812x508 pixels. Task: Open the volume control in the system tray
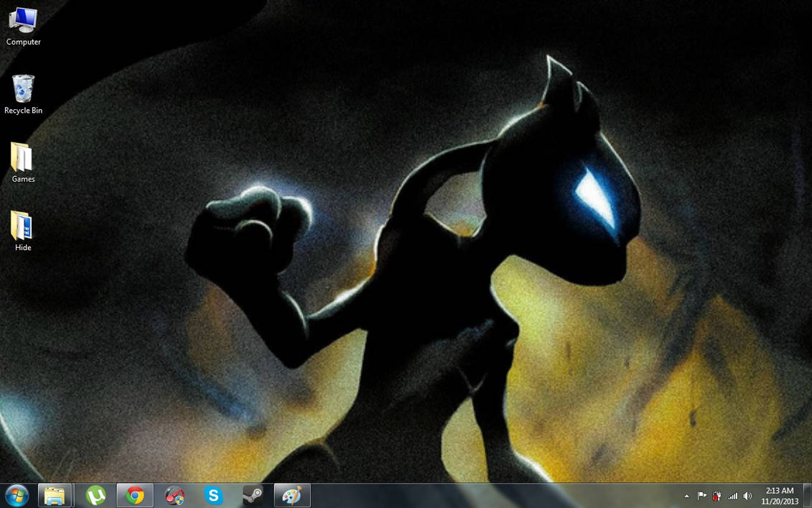(x=747, y=496)
